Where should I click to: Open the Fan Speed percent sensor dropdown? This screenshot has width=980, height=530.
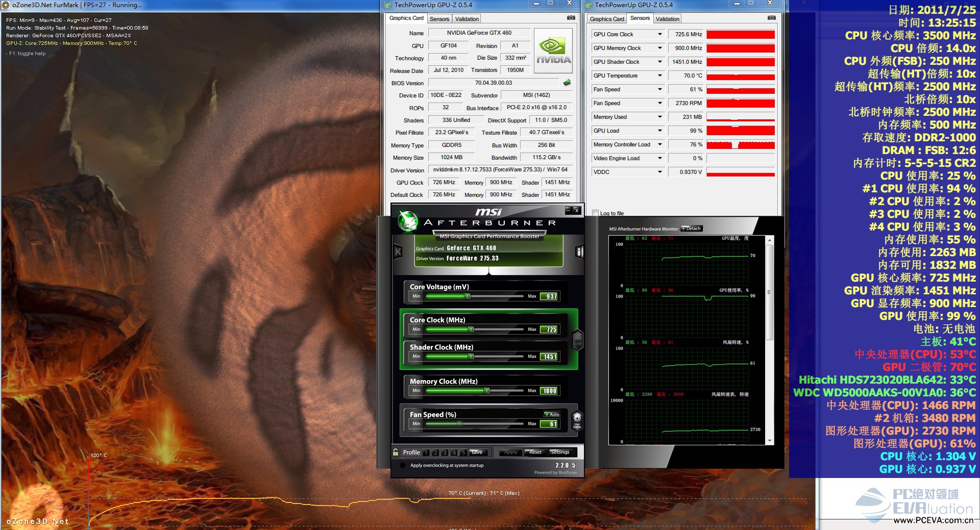[x=660, y=89]
